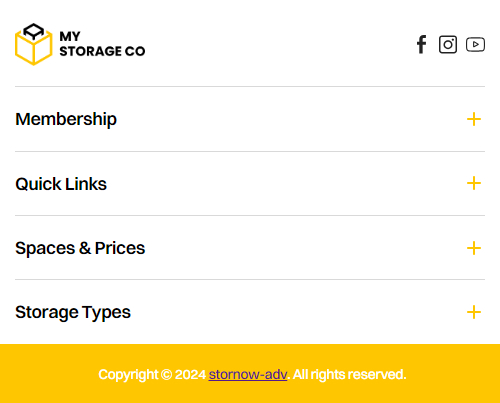Select the Storage Types heading

pos(73,312)
